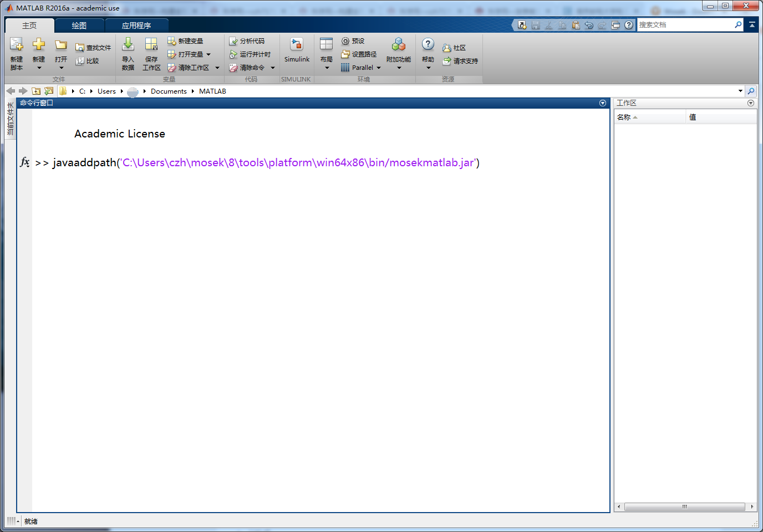
Task: Click the workspace scrollbar right arrow
Action: pos(752,507)
